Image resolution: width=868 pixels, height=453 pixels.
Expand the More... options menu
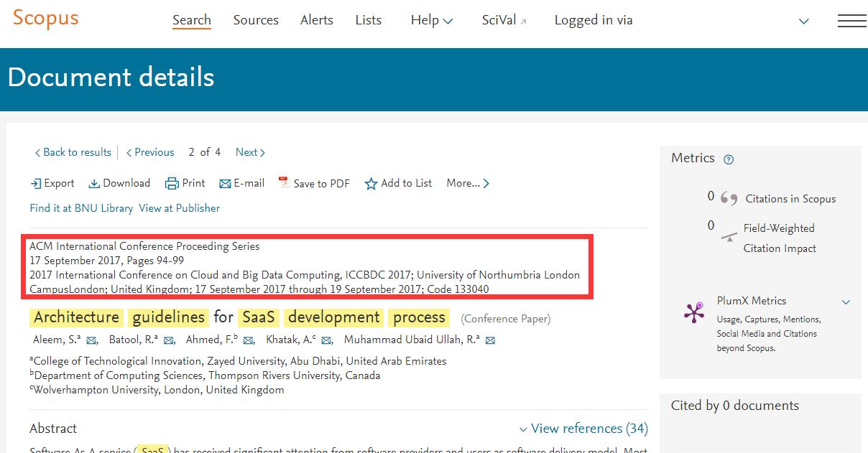pos(468,184)
